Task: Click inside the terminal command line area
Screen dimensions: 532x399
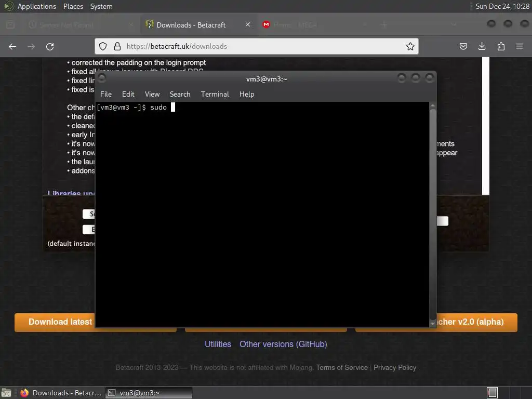Action: tap(262, 215)
